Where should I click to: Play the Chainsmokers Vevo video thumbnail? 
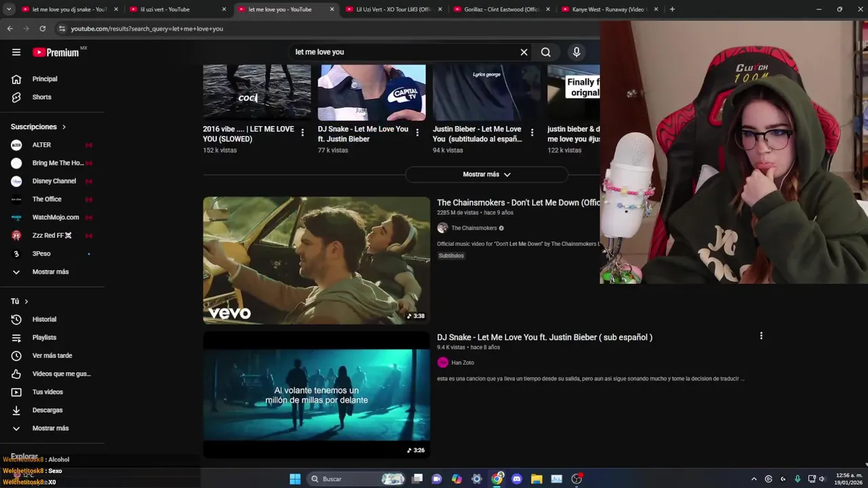[x=316, y=260]
